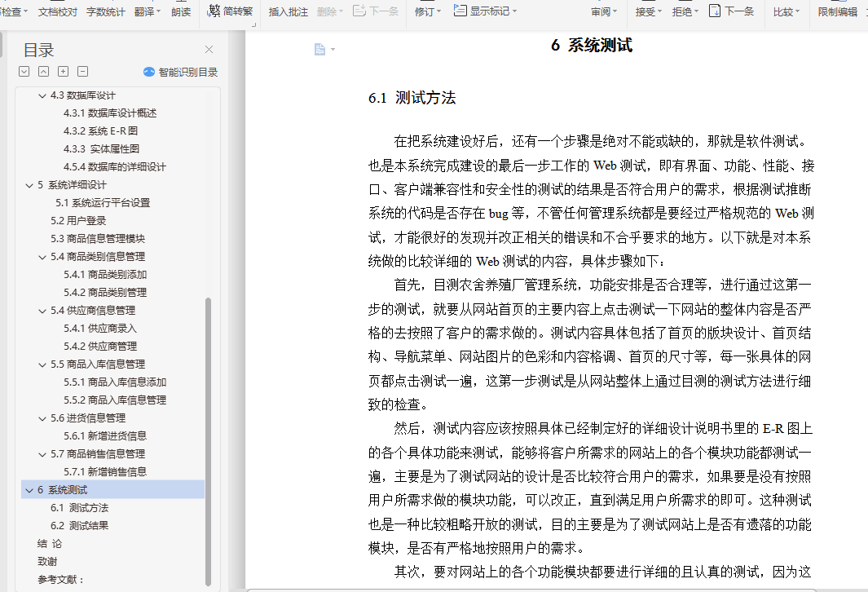Jump to 5.6.1 新增进货信息
868x592 pixels.
tap(104, 435)
